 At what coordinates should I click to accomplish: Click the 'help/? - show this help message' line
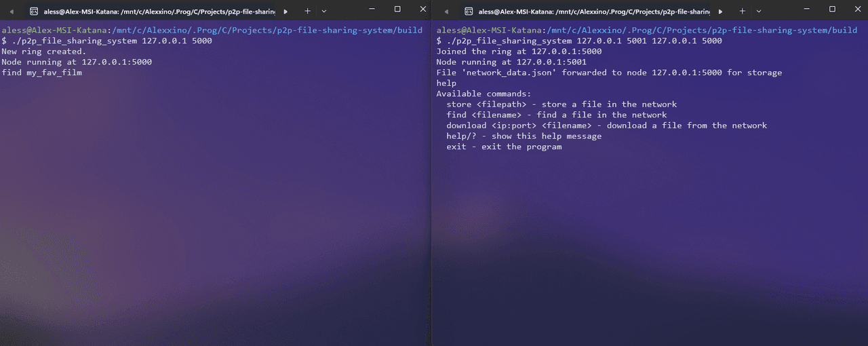[524, 136]
